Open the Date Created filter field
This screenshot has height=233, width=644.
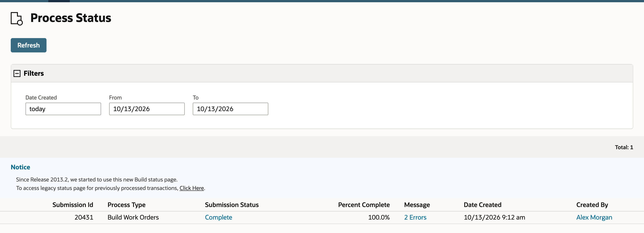[x=63, y=109]
